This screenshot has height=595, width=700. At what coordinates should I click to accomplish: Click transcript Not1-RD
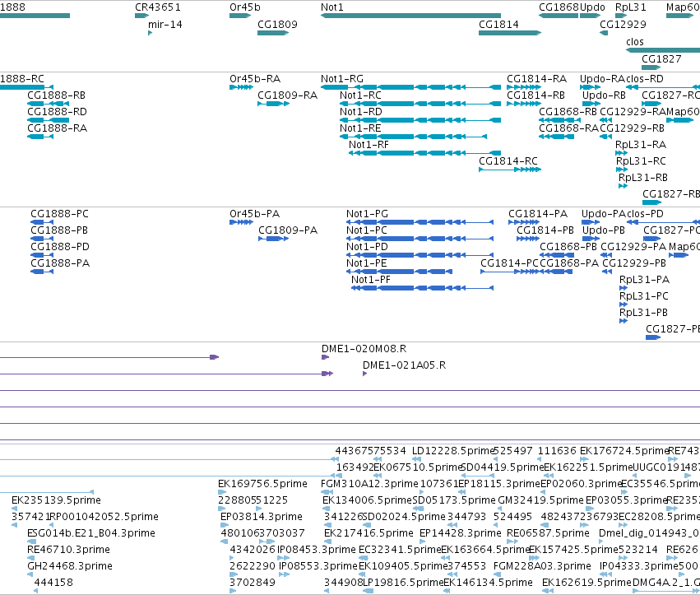click(x=420, y=120)
